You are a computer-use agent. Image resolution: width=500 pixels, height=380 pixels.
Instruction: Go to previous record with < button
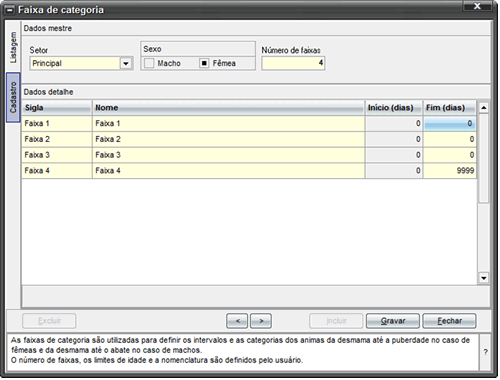[x=237, y=321]
